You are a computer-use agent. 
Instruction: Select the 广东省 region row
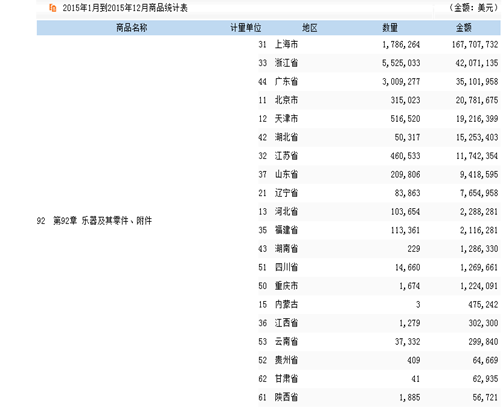click(379, 82)
